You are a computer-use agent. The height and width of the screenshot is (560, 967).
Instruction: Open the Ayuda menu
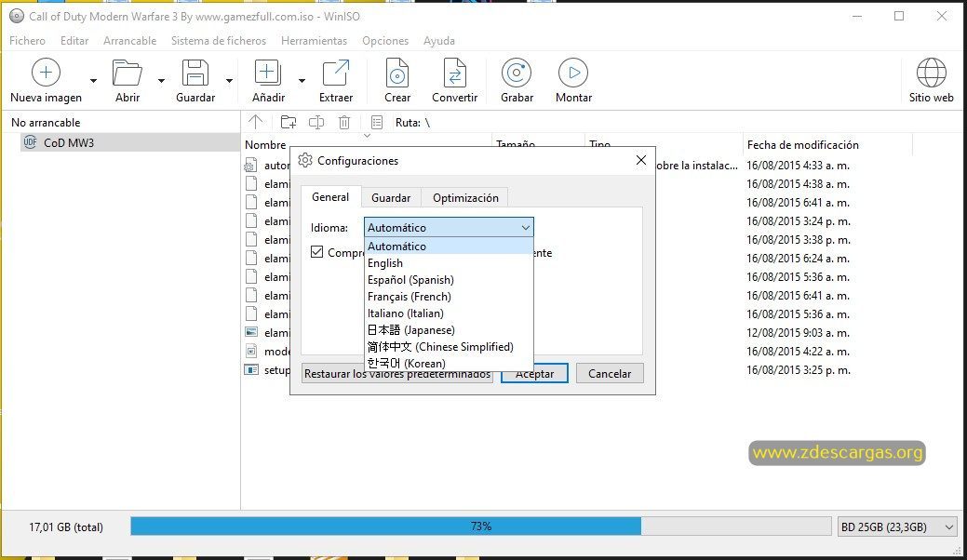[439, 41]
